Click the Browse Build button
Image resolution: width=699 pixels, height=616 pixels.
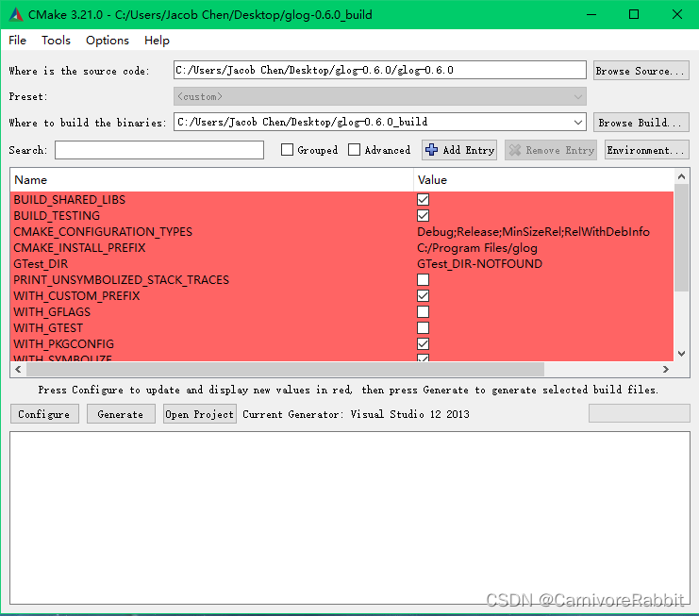point(641,123)
